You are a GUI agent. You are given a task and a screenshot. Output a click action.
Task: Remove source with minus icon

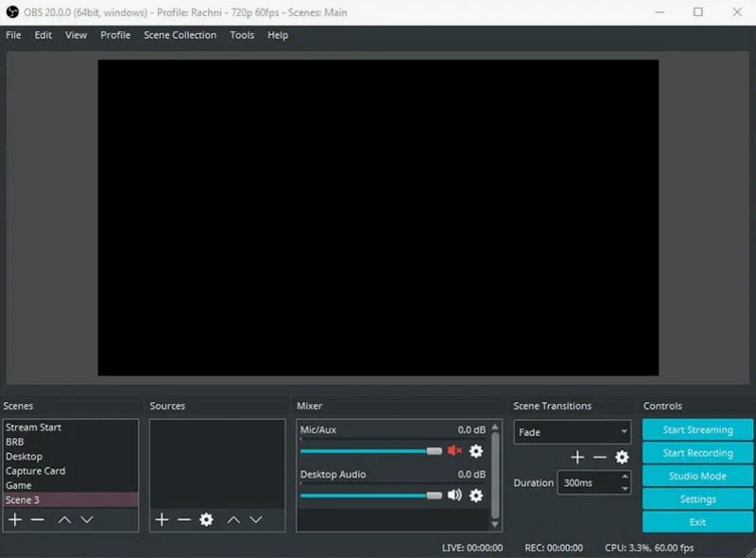click(x=184, y=519)
